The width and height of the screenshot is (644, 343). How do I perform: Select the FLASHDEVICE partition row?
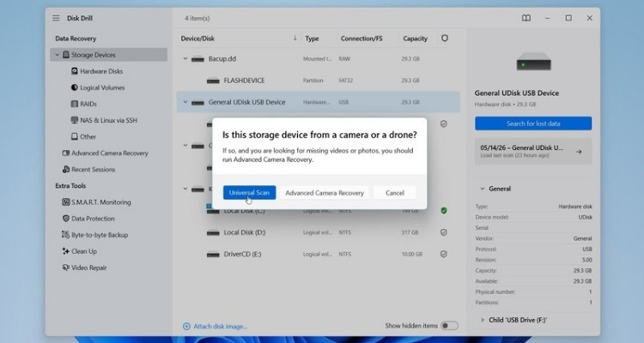(319, 81)
